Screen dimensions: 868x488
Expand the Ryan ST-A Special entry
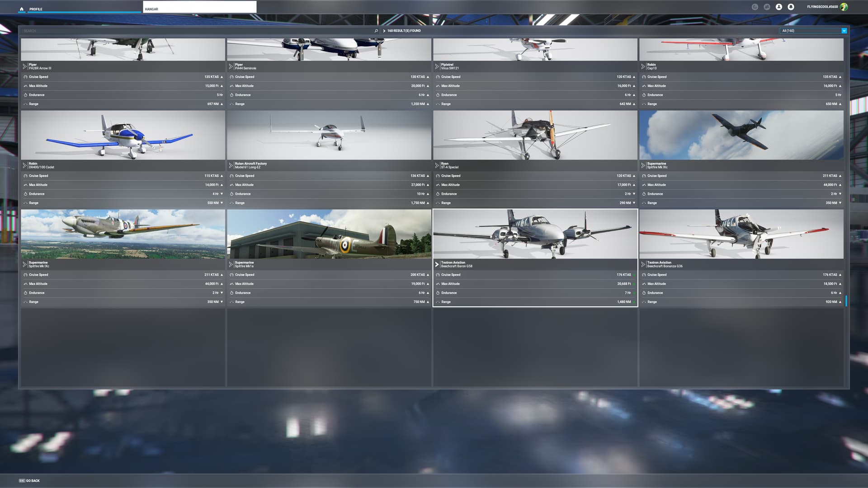[437, 165]
